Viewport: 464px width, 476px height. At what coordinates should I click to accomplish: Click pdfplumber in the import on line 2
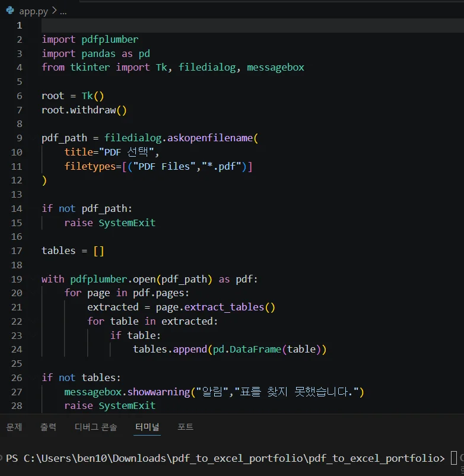(110, 39)
